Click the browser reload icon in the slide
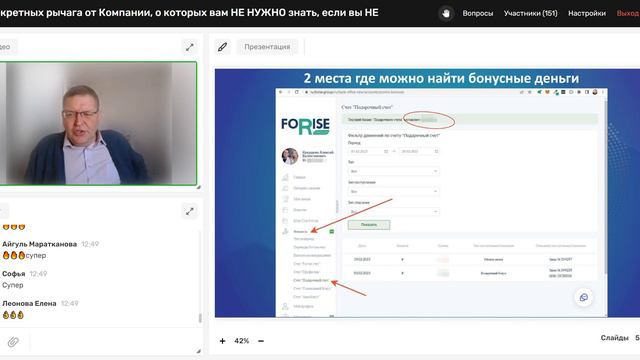Image resolution: width=640 pixels, height=360 pixels. (x=297, y=92)
